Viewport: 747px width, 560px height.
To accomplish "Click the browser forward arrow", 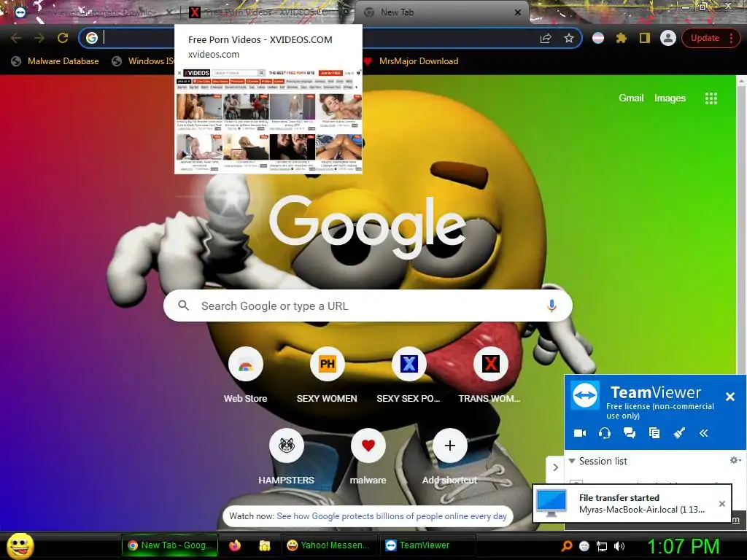I will coord(39,38).
